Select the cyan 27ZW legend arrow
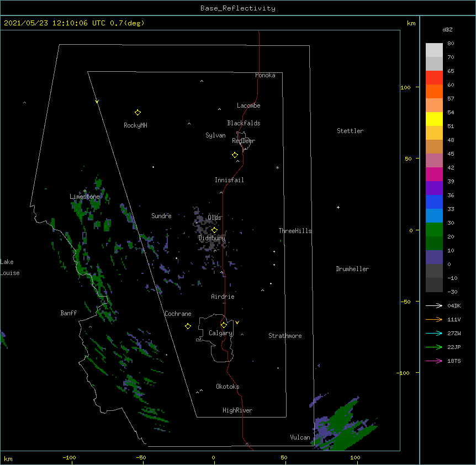The image size is (476, 465). (x=434, y=333)
